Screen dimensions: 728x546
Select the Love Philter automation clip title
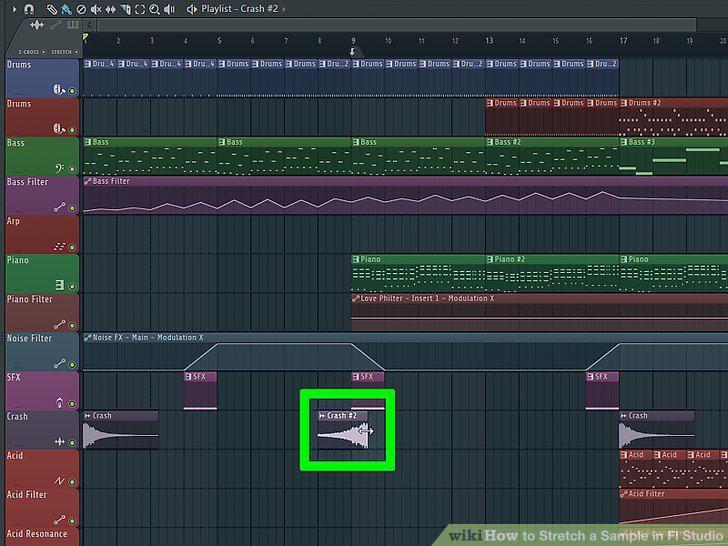click(x=427, y=298)
